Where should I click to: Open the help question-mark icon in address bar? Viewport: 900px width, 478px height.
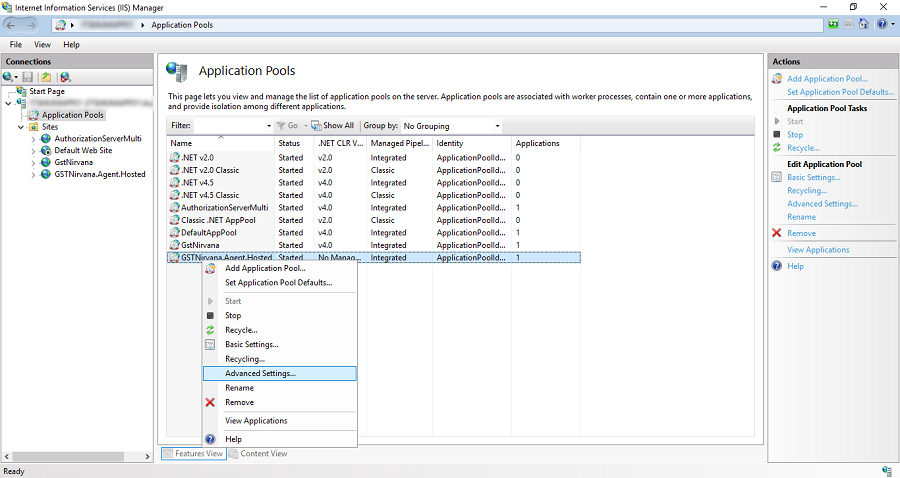pyautogui.click(x=882, y=24)
